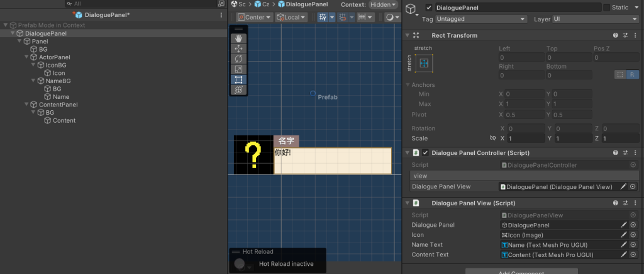Open the Tag dropdown set to Untagged
The width and height of the screenshot is (644, 274).
pos(481,19)
